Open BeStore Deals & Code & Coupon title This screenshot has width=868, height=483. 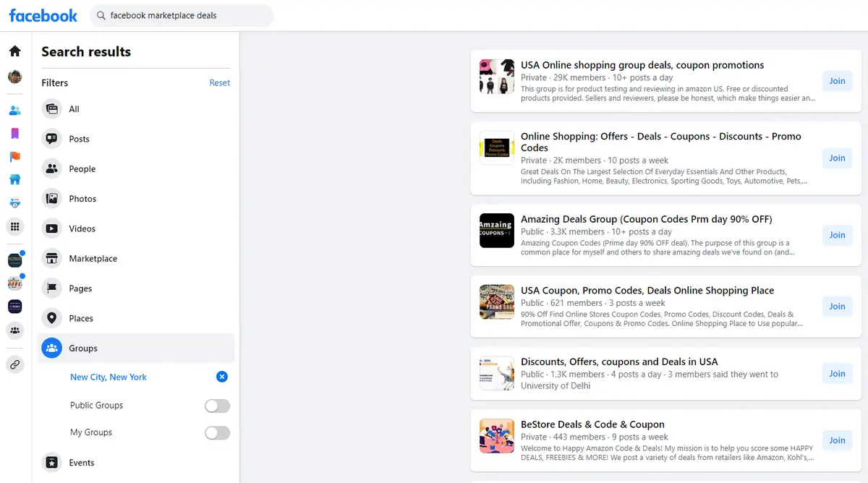(x=592, y=424)
